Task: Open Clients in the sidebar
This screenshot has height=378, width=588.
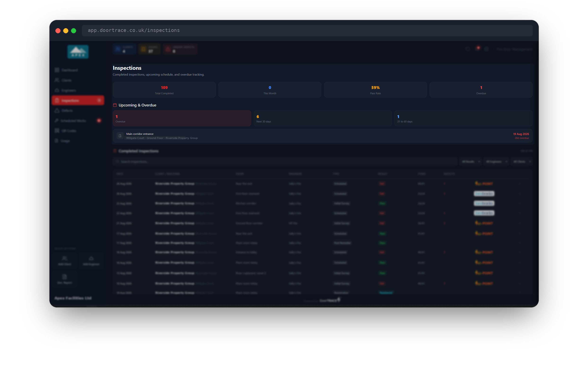Action: [78, 80]
